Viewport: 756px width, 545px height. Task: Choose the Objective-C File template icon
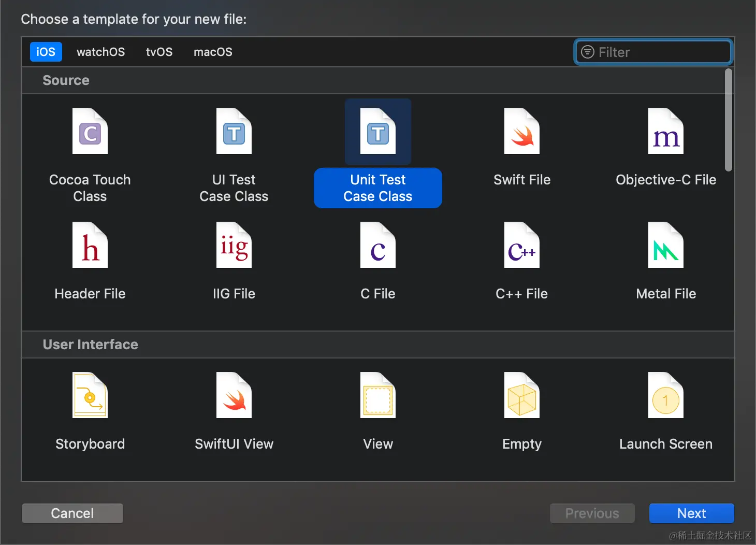coord(666,131)
